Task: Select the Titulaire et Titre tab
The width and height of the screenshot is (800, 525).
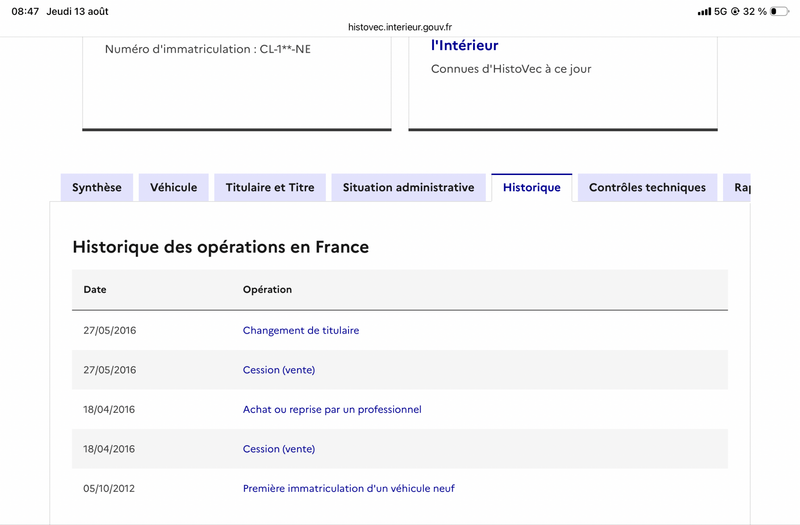Action: [270, 187]
